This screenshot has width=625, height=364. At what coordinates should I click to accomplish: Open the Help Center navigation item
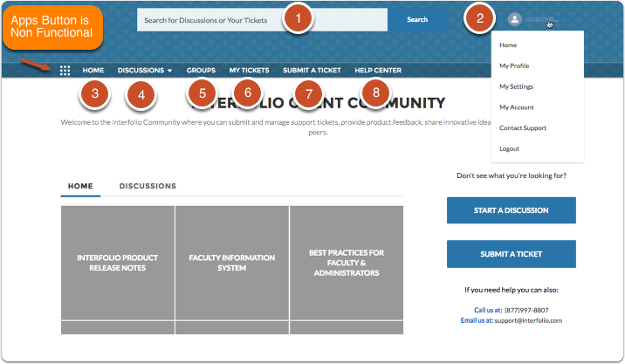[378, 70]
